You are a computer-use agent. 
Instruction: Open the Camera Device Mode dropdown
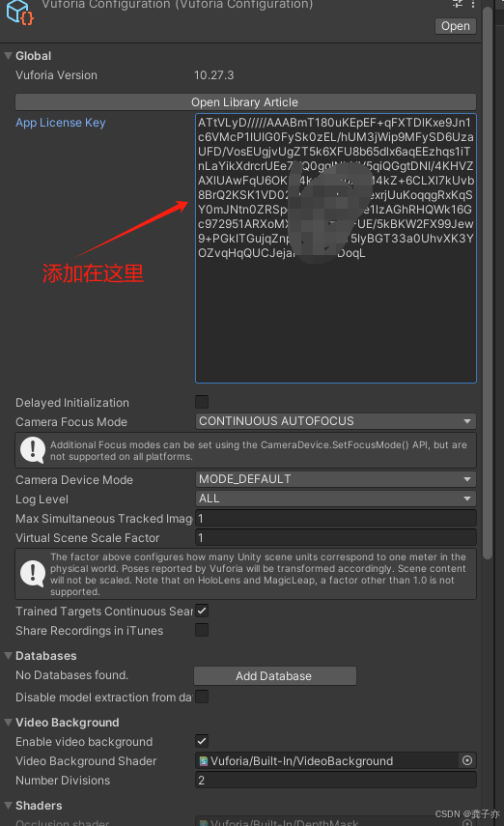335,479
